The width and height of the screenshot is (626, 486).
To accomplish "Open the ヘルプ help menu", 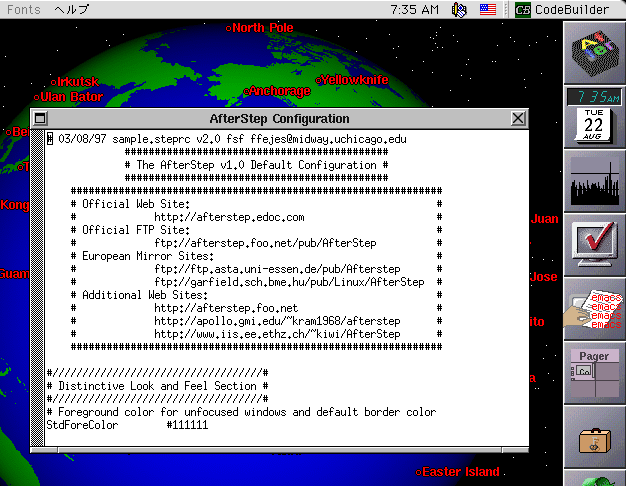I will pos(72,9).
